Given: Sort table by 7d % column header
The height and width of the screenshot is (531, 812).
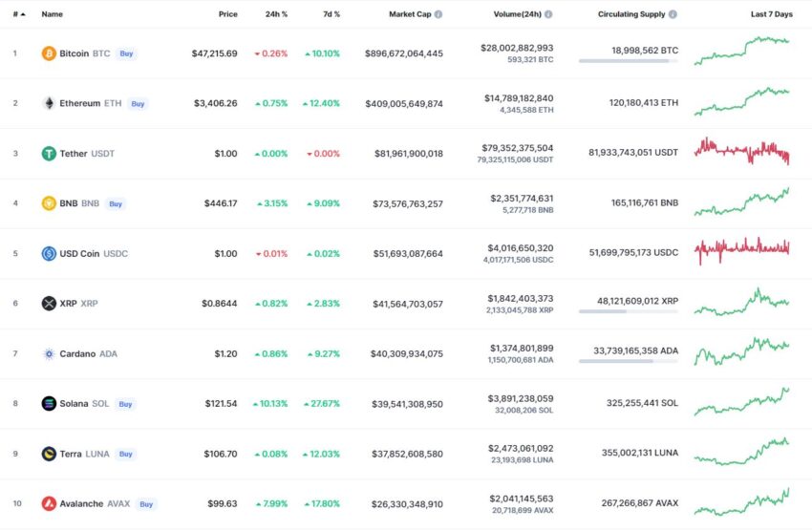Looking at the screenshot, I should 331,14.
